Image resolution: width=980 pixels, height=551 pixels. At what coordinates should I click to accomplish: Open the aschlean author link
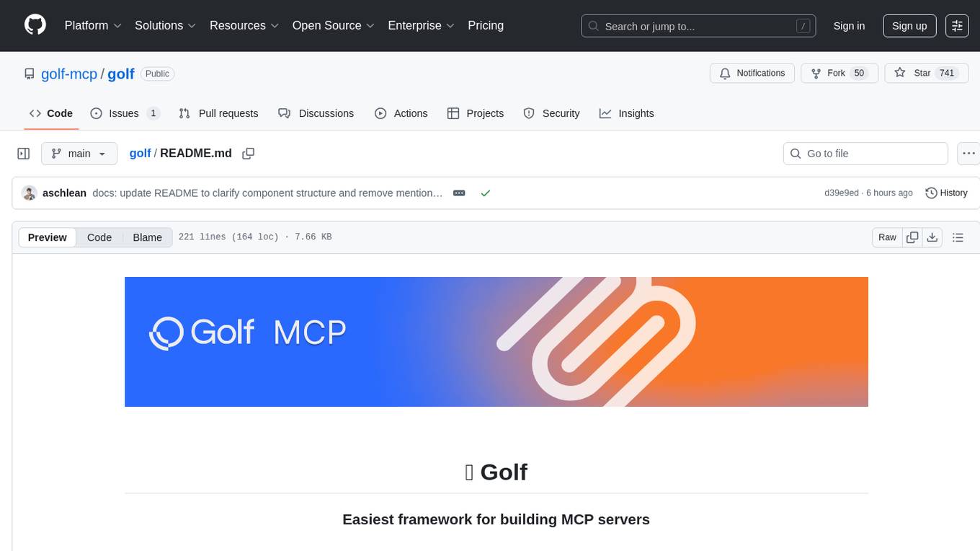(x=64, y=193)
